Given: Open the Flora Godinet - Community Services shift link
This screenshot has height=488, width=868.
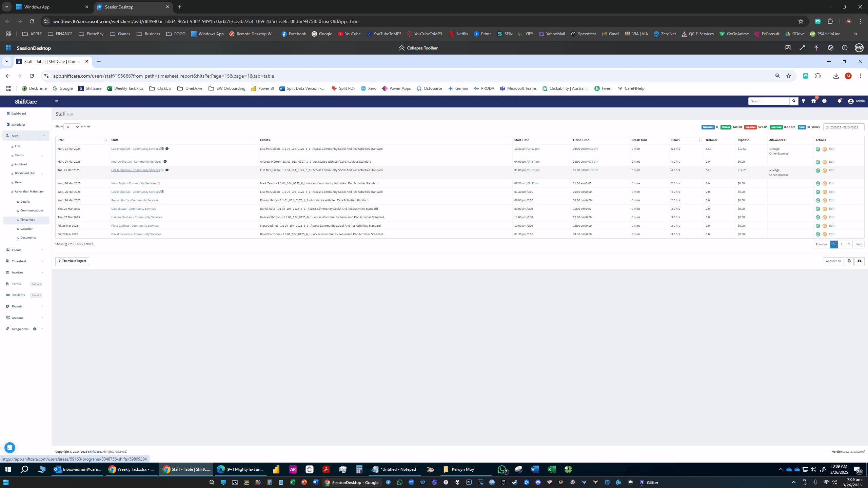Looking at the screenshot, I should tap(135, 226).
